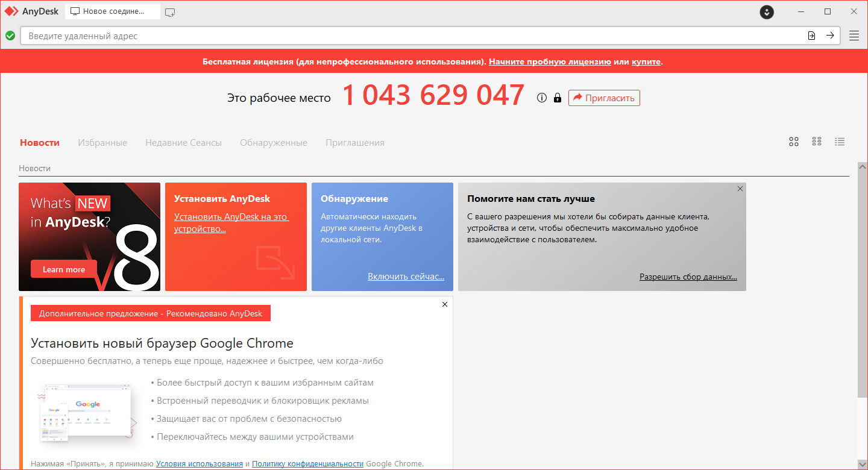Open the hamburger main menu
This screenshot has width=868, height=470.
coord(854,36)
